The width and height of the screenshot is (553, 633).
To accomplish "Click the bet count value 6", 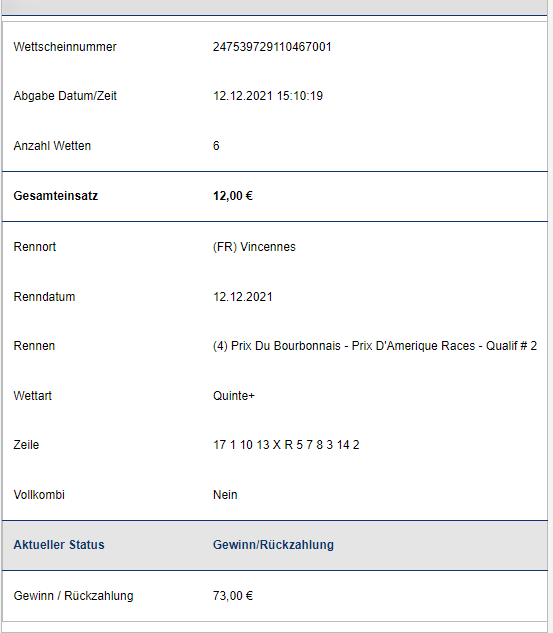I will (x=216, y=146).
